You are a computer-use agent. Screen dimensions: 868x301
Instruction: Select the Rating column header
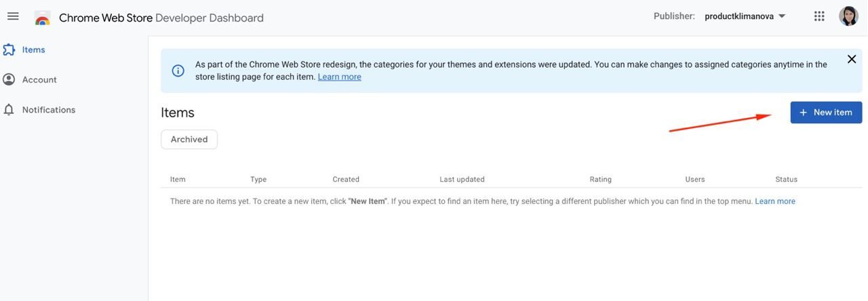pos(600,180)
